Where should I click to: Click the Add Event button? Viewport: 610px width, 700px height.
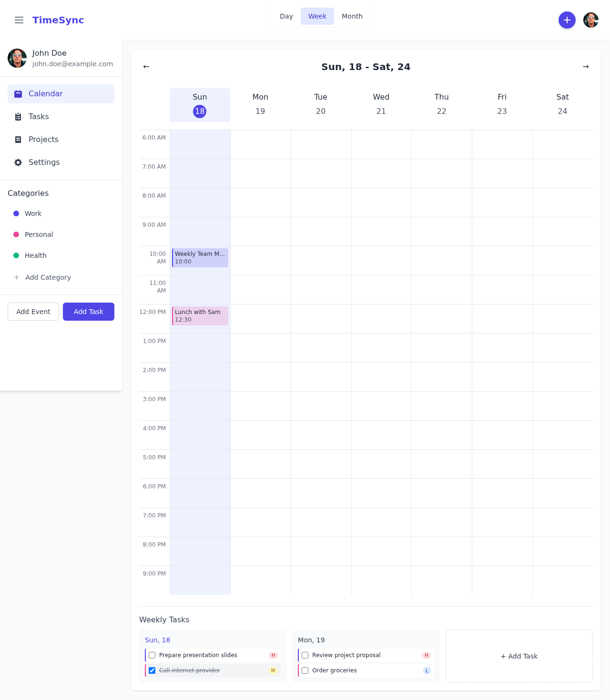33,312
